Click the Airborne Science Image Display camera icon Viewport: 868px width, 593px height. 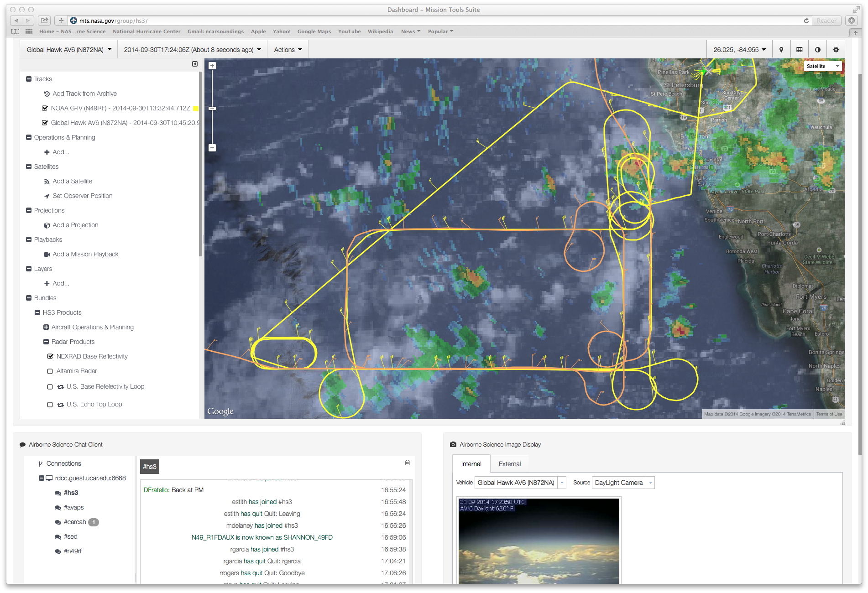(453, 444)
